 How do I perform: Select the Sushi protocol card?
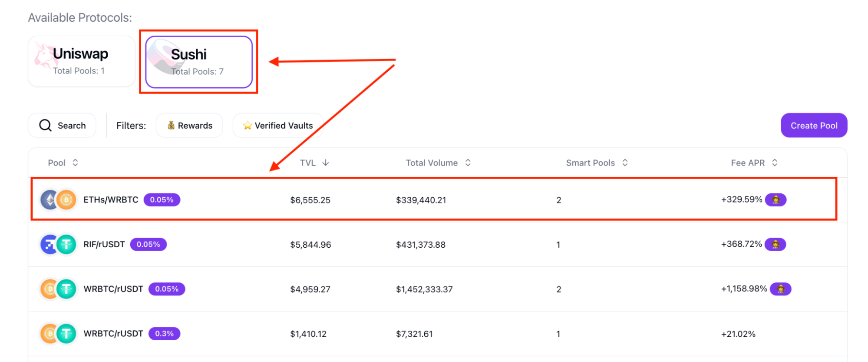pos(199,62)
